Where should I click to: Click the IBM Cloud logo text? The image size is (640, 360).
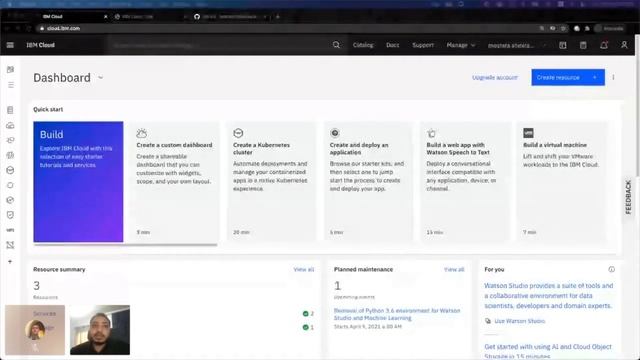(x=40, y=45)
